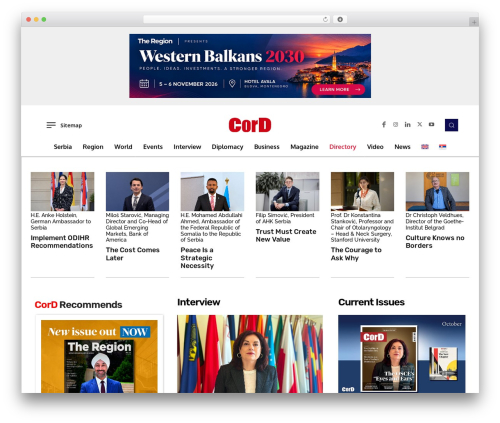Click the H.E. Anke Holstein photo thumbnail

point(62,191)
